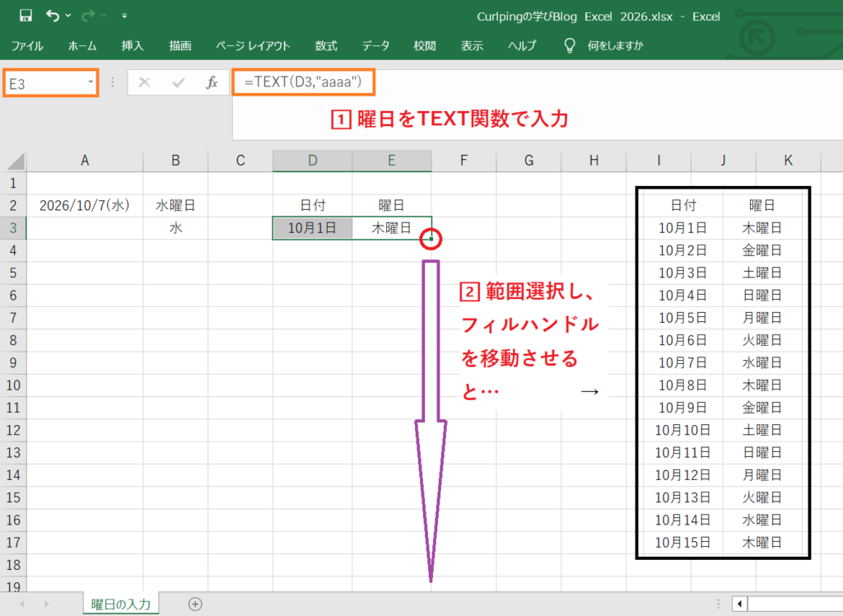Select column B header
843x616 pixels.
point(176,161)
